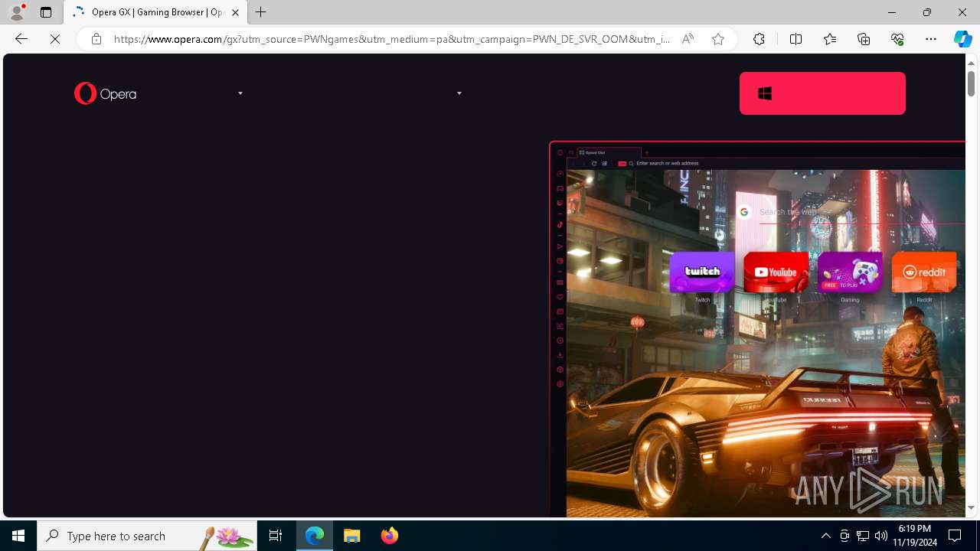Show hidden system tray icons
980x551 pixels.
coord(825,536)
